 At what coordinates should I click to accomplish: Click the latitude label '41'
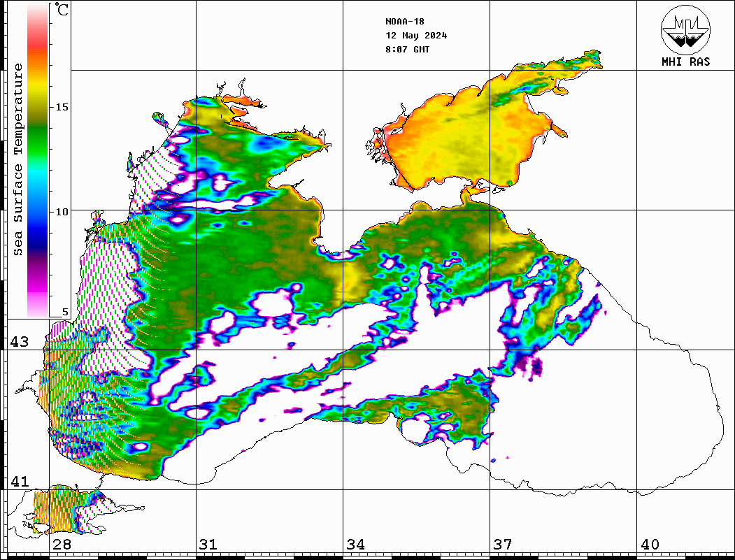coord(20,481)
